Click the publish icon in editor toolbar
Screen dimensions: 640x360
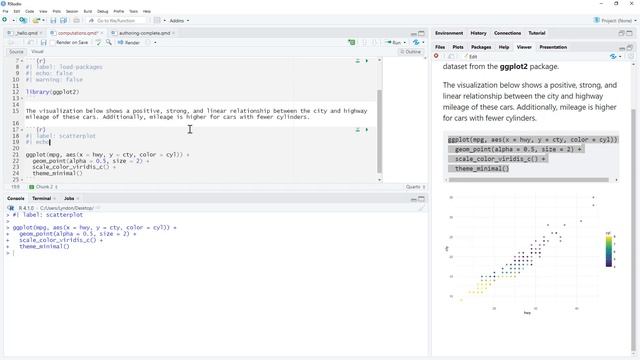[416, 42]
